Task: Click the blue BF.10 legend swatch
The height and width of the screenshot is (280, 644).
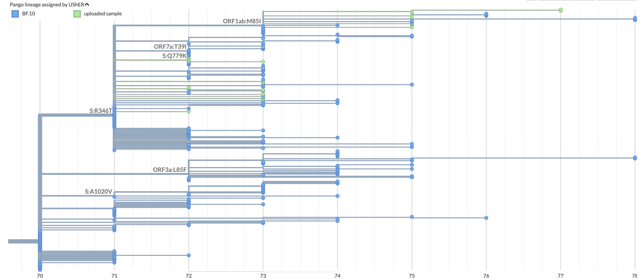Action: 15,14
